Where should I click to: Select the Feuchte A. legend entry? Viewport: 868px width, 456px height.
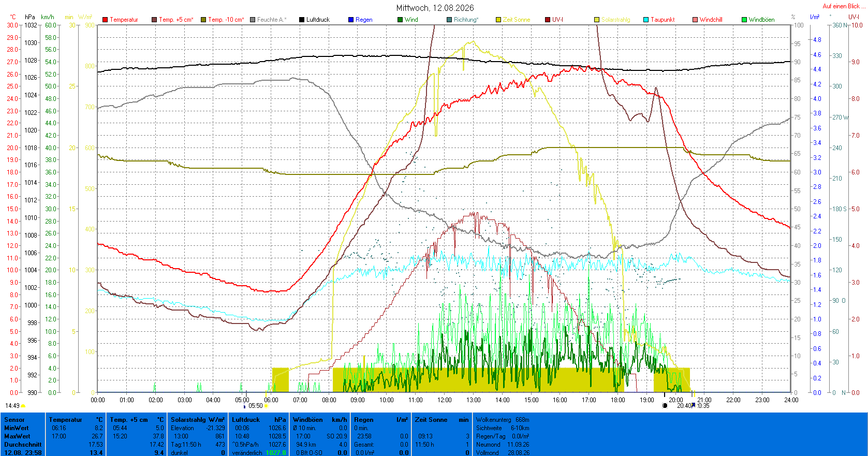268,20
